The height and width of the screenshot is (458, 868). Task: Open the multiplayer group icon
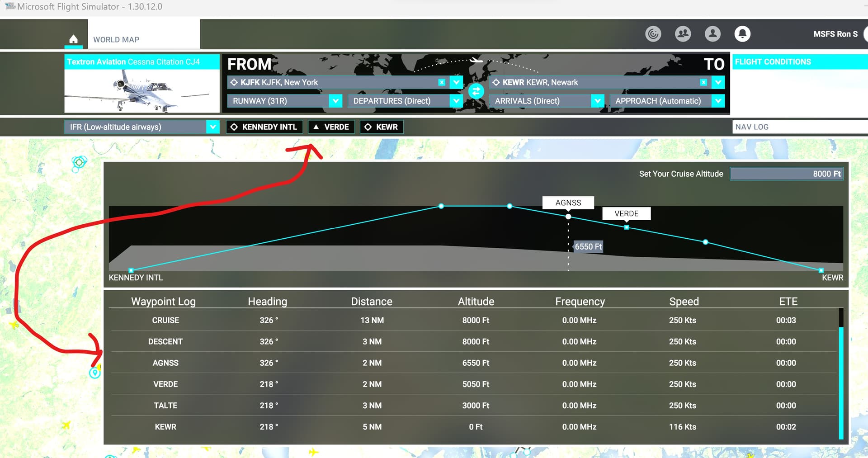[683, 34]
